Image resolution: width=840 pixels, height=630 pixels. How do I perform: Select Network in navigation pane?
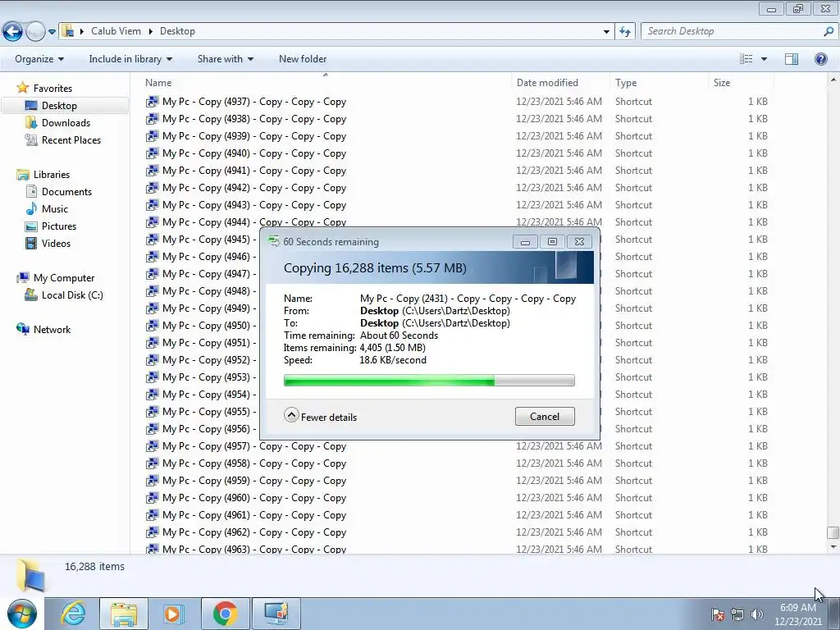[52, 330]
